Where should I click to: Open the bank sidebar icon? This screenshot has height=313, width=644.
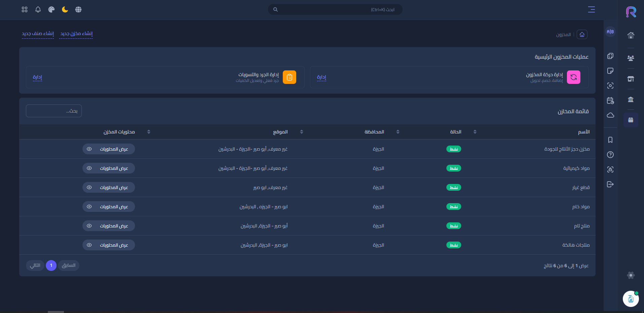tap(631, 99)
